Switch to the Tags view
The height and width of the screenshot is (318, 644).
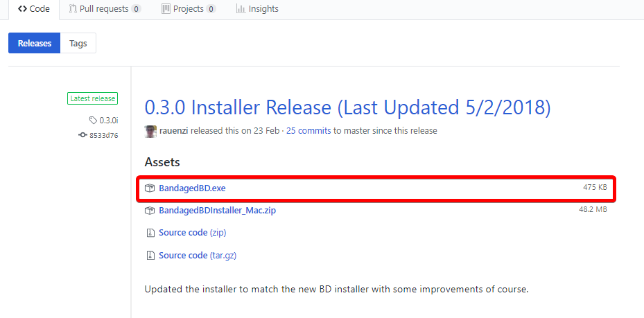pyautogui.click(x=78, y=43)
